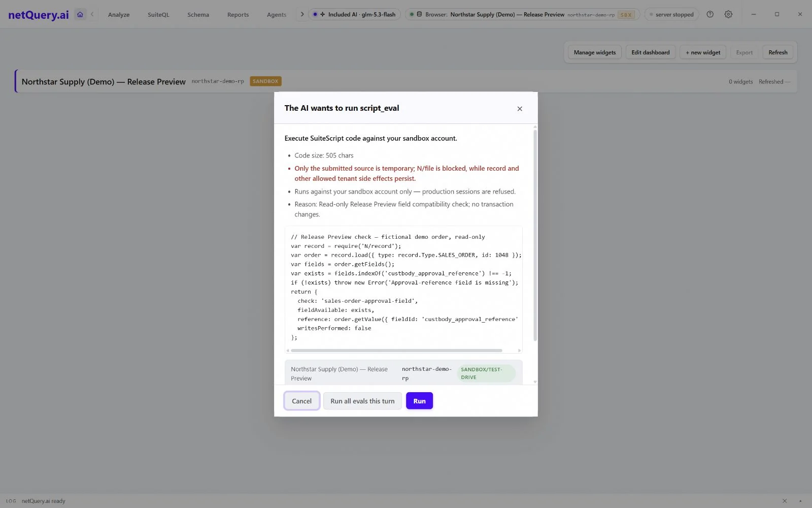
Task: Click the 'netQuery.ai ready' log message
Action: point(43,501)
